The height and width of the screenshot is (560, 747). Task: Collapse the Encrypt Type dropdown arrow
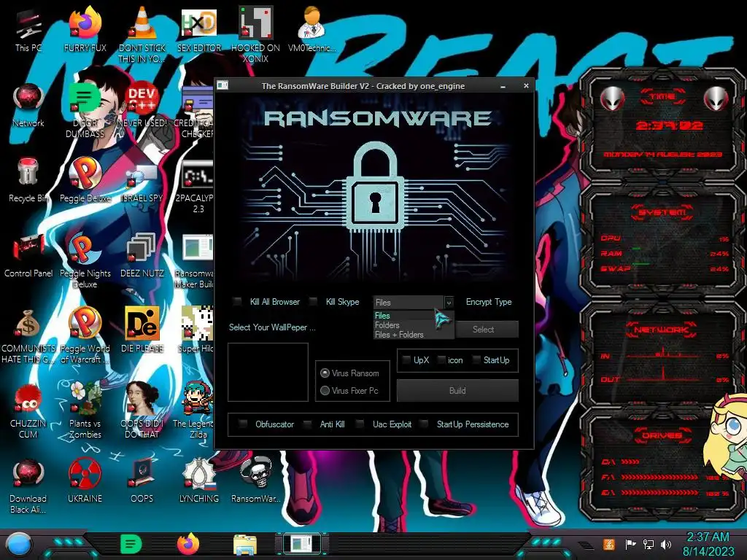click(x=449, y=303)
